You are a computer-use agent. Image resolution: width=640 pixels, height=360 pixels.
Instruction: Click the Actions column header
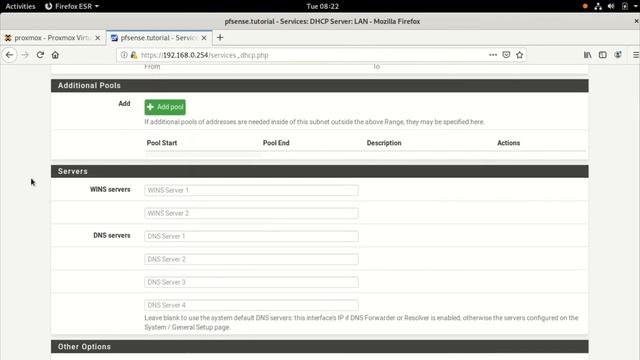[x=508, y=143]
